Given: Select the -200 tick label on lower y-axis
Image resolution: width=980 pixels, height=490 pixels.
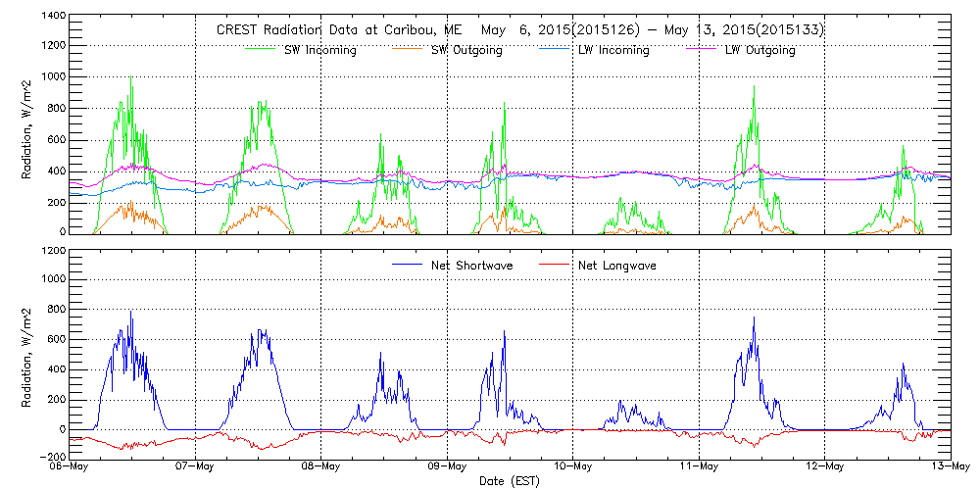Looking at the screenshot, I should (49, 458).
